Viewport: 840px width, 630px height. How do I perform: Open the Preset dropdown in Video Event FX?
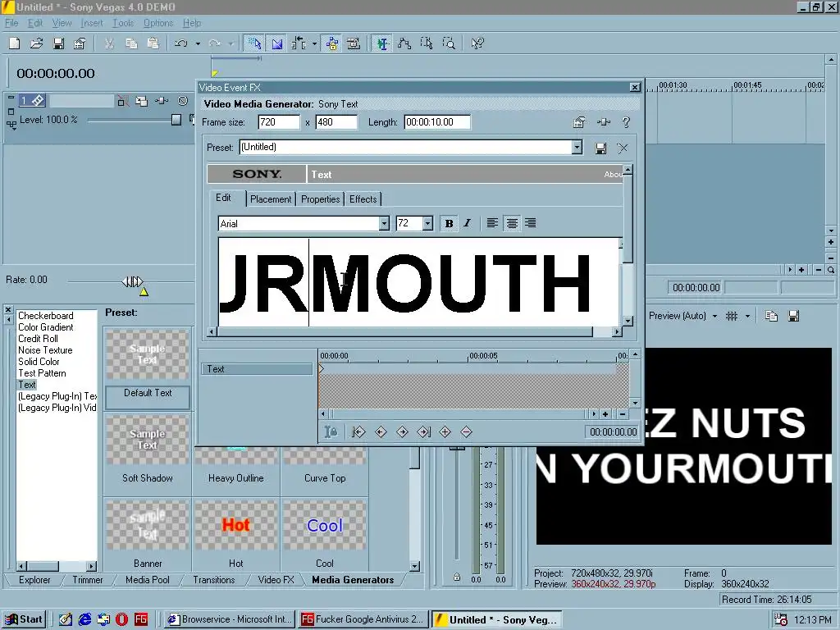tap(577, 148)
